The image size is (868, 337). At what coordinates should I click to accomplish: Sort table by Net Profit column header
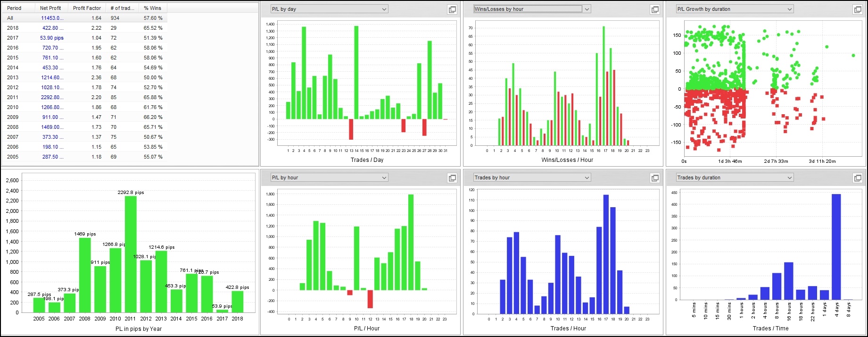click(50, 8)
